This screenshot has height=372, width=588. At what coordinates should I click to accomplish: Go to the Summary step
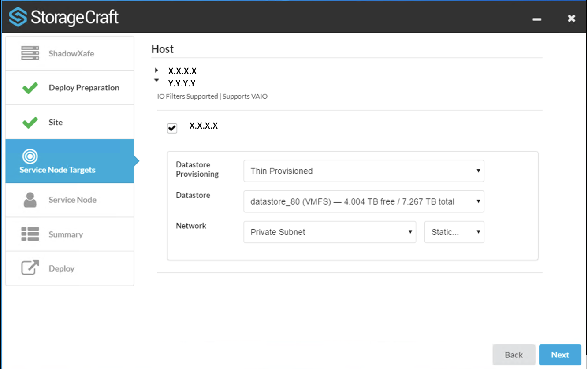tap(70, 234)
